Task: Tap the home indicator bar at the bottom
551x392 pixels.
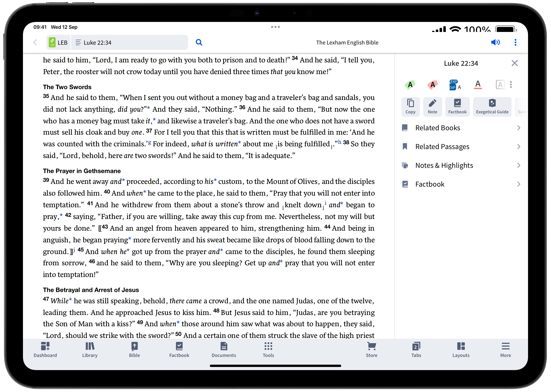Action: (x=275, y=366)
